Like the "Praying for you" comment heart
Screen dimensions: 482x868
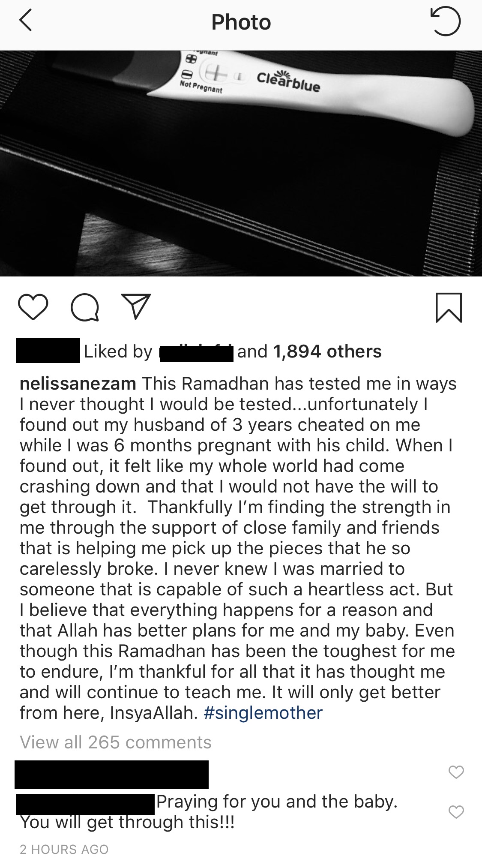(456, 811)
